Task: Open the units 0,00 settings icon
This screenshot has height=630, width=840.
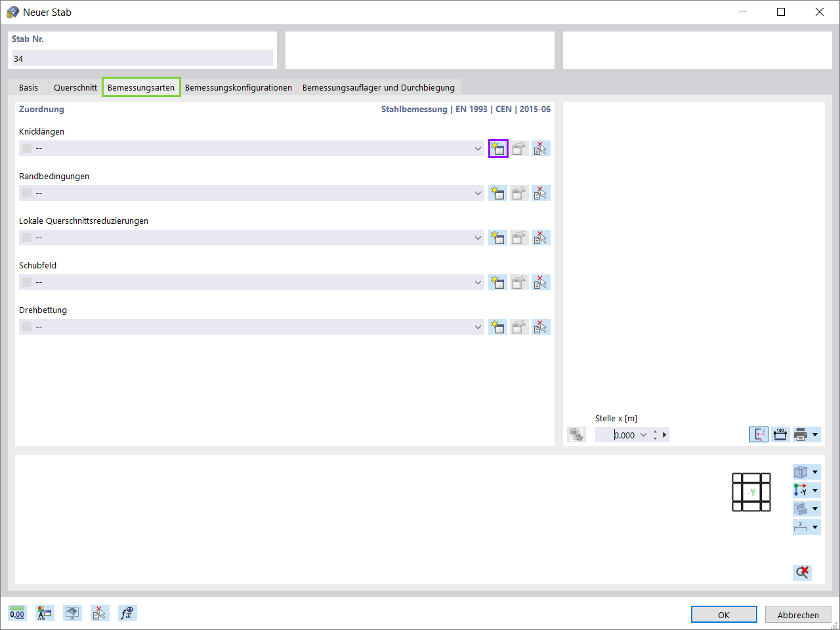Action: pos(17,613)
